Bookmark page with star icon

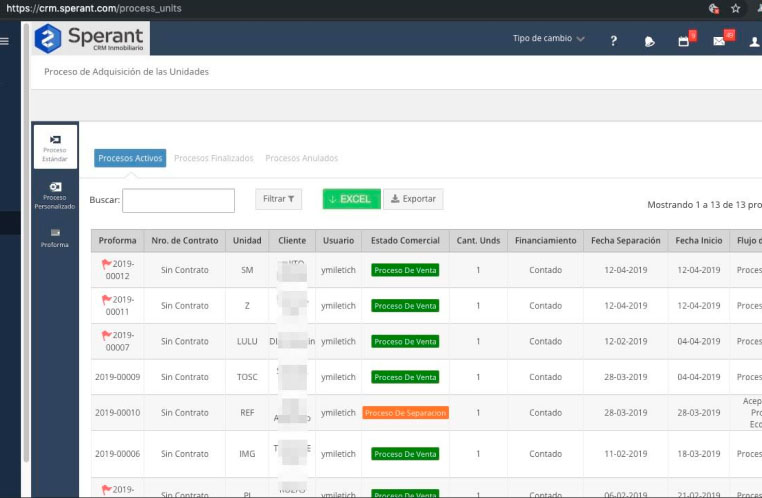coord(735,8)
